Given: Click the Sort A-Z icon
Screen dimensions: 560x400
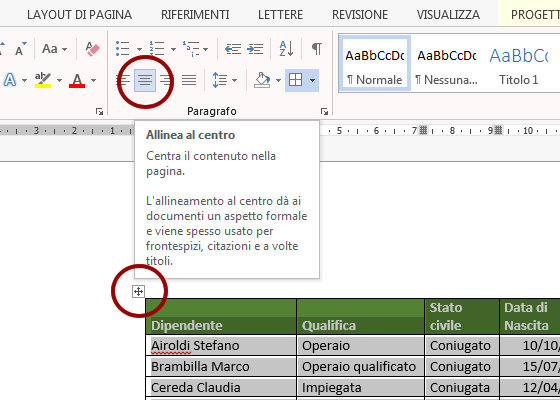Looking at the screenshot, I should tap(286, 49).
